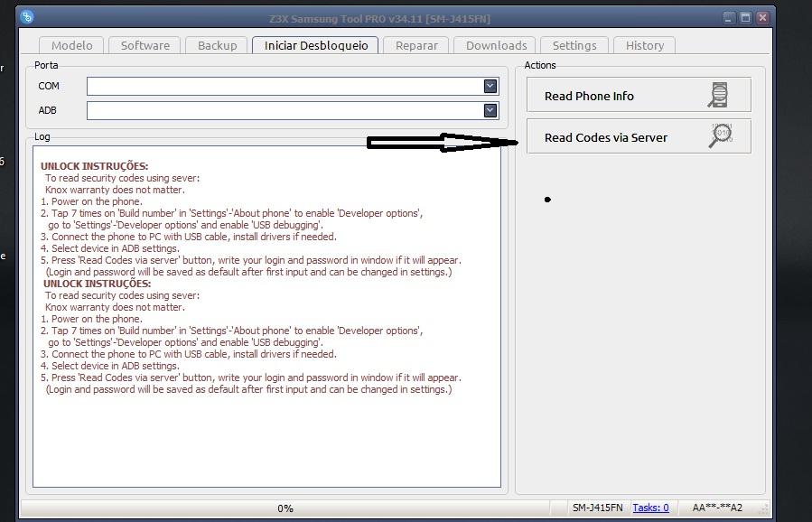Click the AA**-**A2 status bar entry
The width and height of the screenshot is (812, 522).
click(x=717, y=508)
